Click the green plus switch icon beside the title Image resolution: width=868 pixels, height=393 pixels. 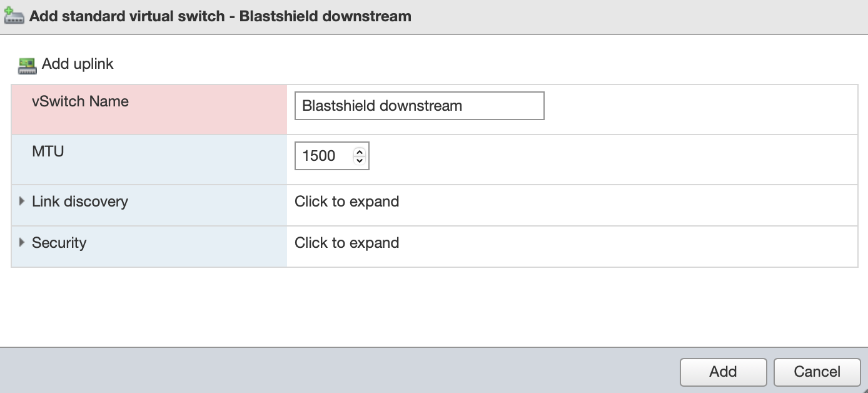[x=14, y=16]
